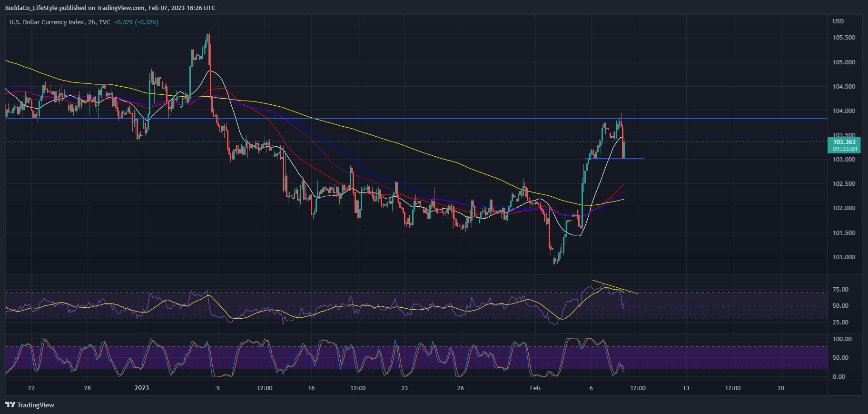Click the 16 date label on time axis
The width and height of the screenshot is (868, 414).
(311, 388)
